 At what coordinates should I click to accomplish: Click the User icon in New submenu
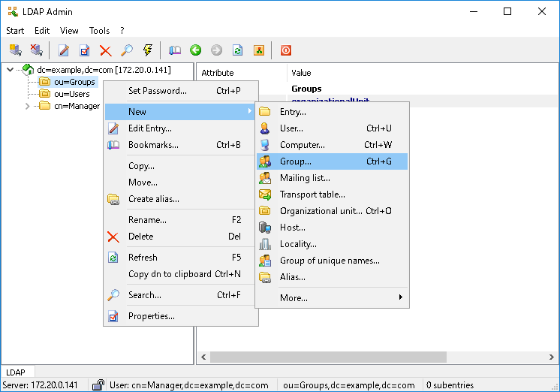pos(265,128)
